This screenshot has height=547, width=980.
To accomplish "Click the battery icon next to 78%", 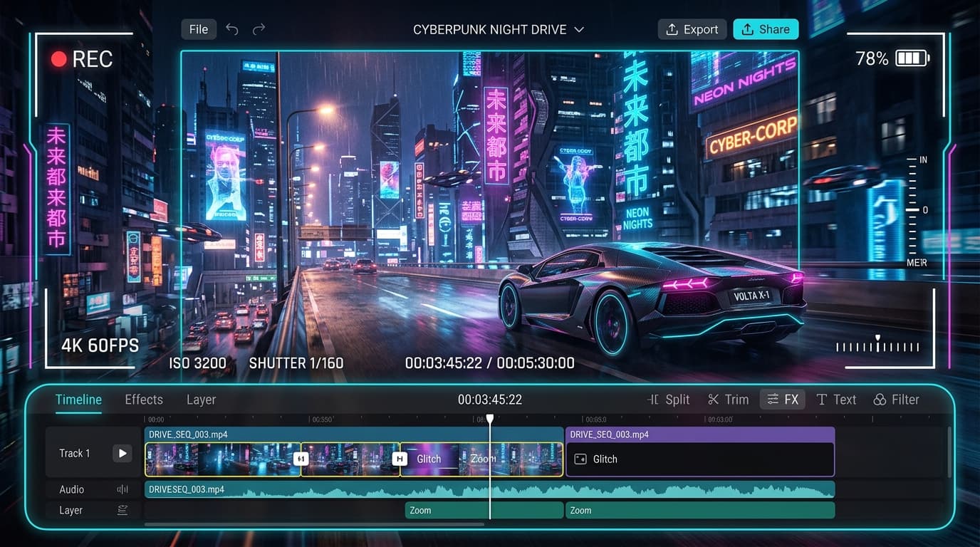I will pos(912,58).
